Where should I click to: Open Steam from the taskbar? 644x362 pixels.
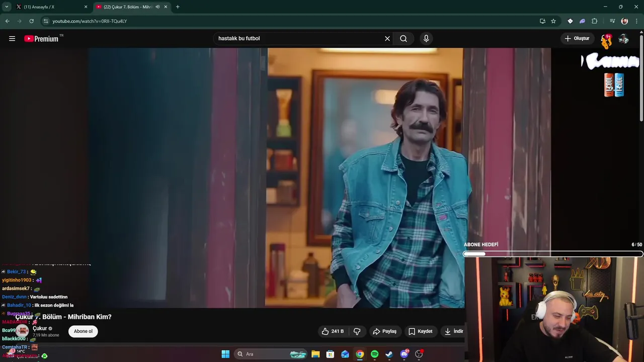coord(389,354)
